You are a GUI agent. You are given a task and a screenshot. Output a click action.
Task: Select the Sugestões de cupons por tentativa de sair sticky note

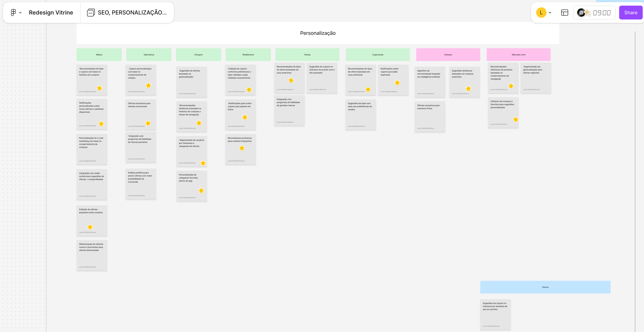click(x=495, y=314)
